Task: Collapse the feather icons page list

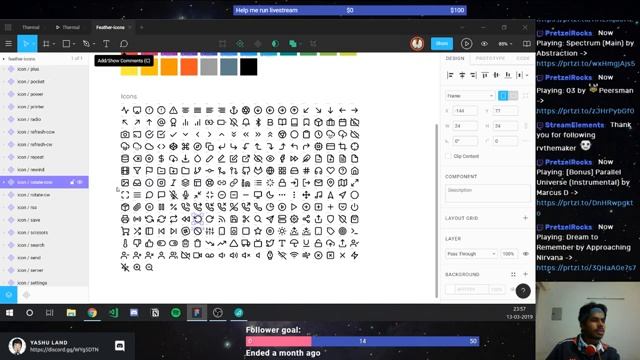Action: (x=4, y=59)
